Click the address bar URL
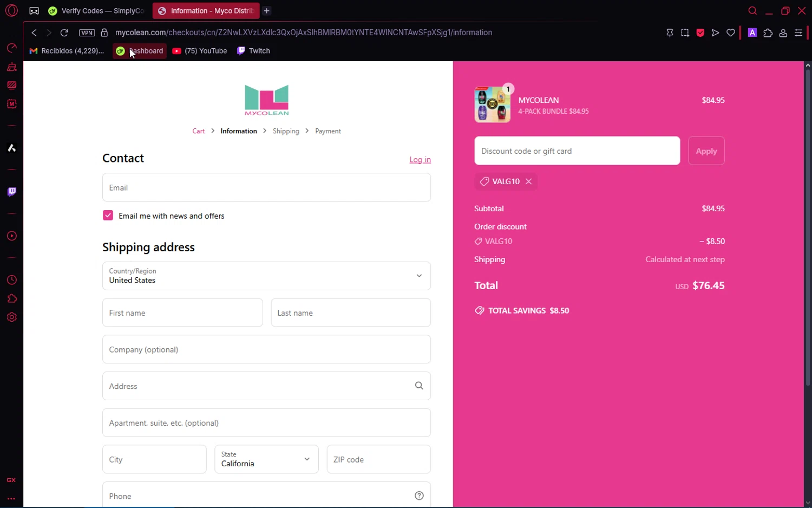The height and width of the screenshot is (508, 812). (304, 32)
